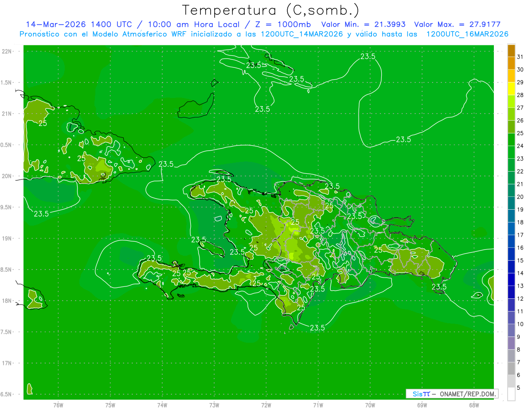
Task: Click color scale label 6
Action: click(519, 375)
